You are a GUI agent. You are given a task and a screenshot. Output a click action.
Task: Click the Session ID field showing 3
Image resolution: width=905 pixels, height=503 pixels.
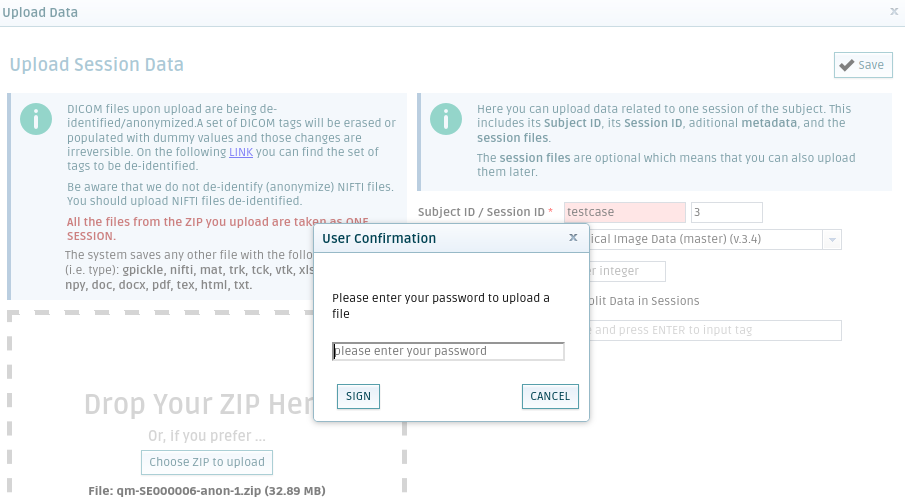[727, 212]
